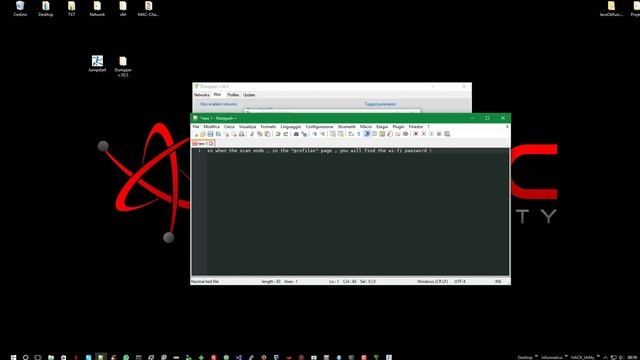Open the Finestra menu
The width and height of the screenshot is (640, 360).
(416, 127)
